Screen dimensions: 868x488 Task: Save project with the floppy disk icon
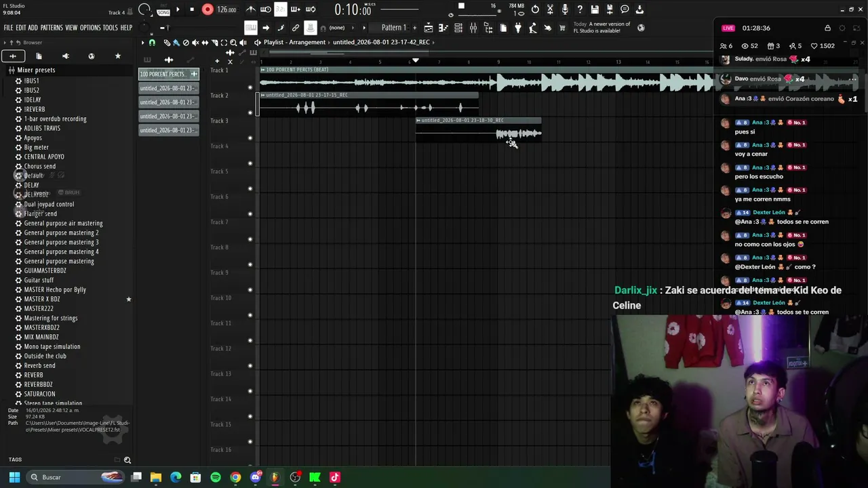(595, 9)
